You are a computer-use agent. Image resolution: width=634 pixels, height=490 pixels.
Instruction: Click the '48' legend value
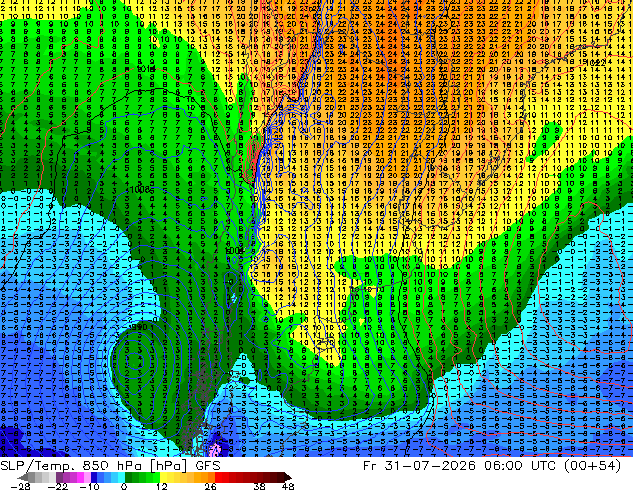pyautogui.click(x=288, y=486)
